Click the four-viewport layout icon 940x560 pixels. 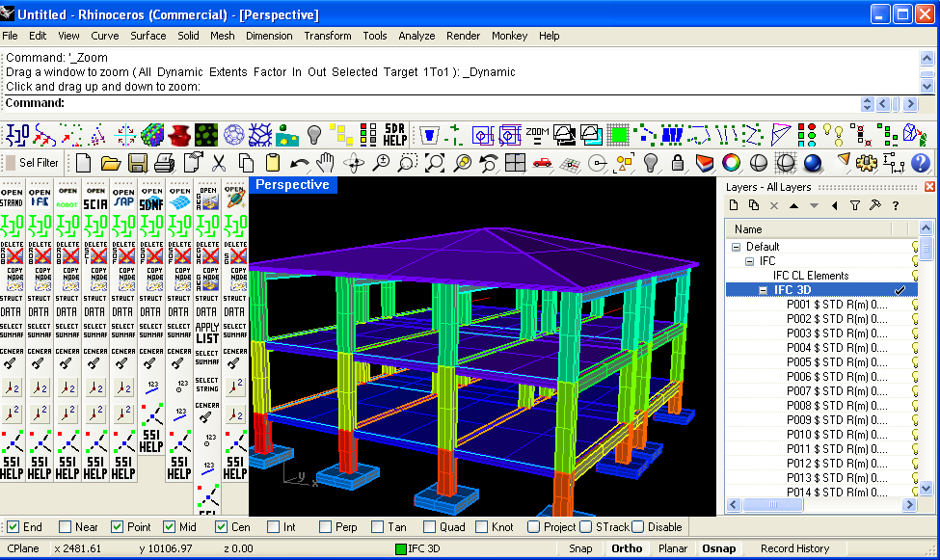point(515,163)
